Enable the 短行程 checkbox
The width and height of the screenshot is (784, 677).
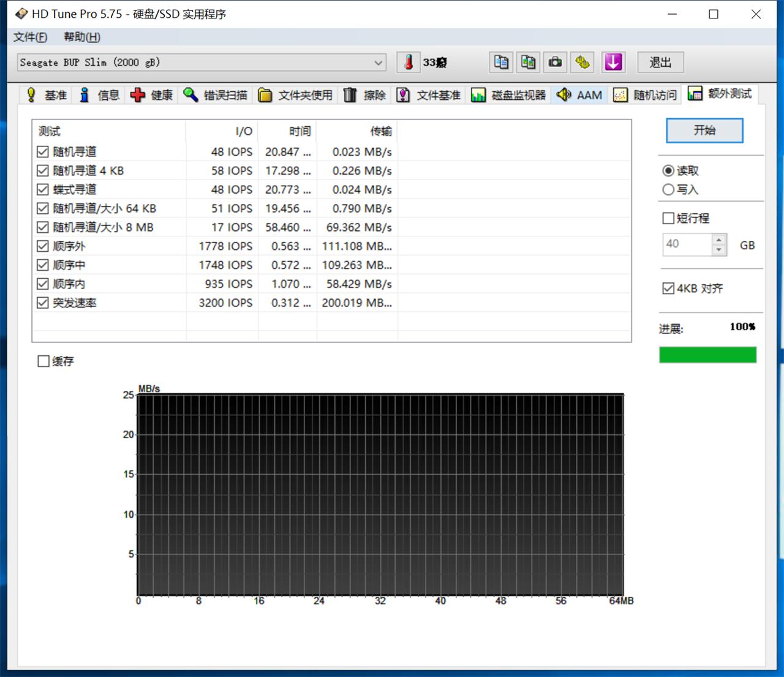[x=668, y=218]
